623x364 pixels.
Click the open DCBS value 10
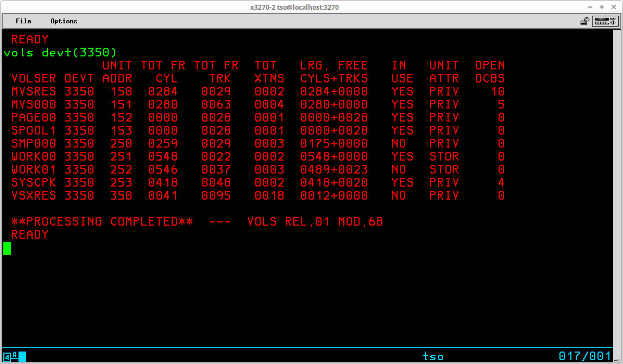tap(498, 91)
